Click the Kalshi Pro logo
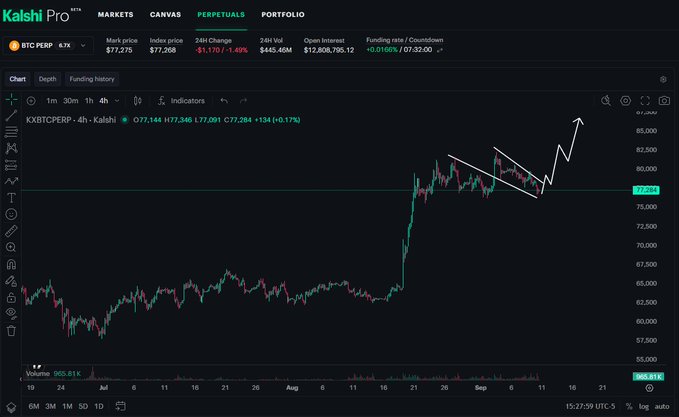Viewport: 679px width, 417px height. click(x=41, y=16)
